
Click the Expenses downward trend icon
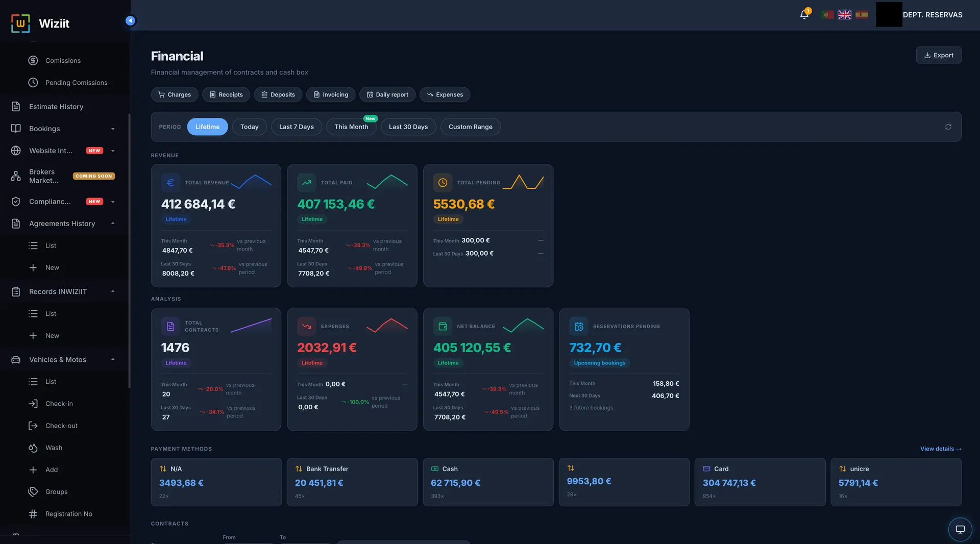(307, 326)
